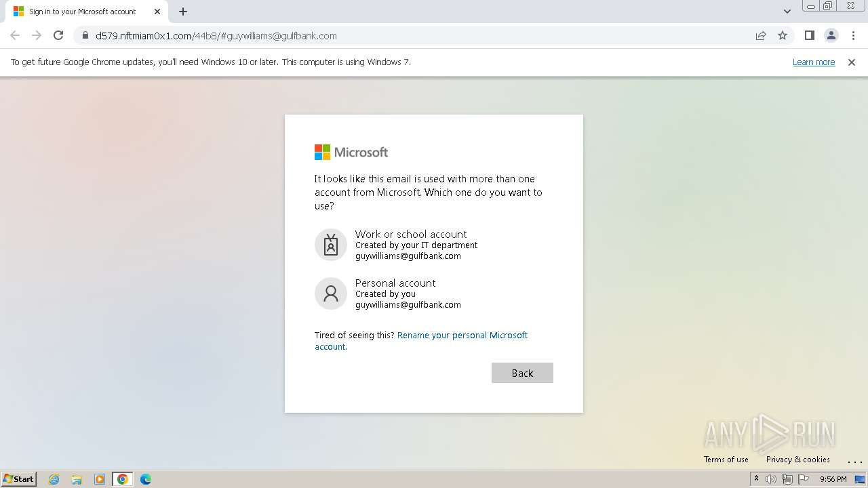This screenshot has height=488, width=868.
Task: Reload the current page
Action: (x=58, y=36)
